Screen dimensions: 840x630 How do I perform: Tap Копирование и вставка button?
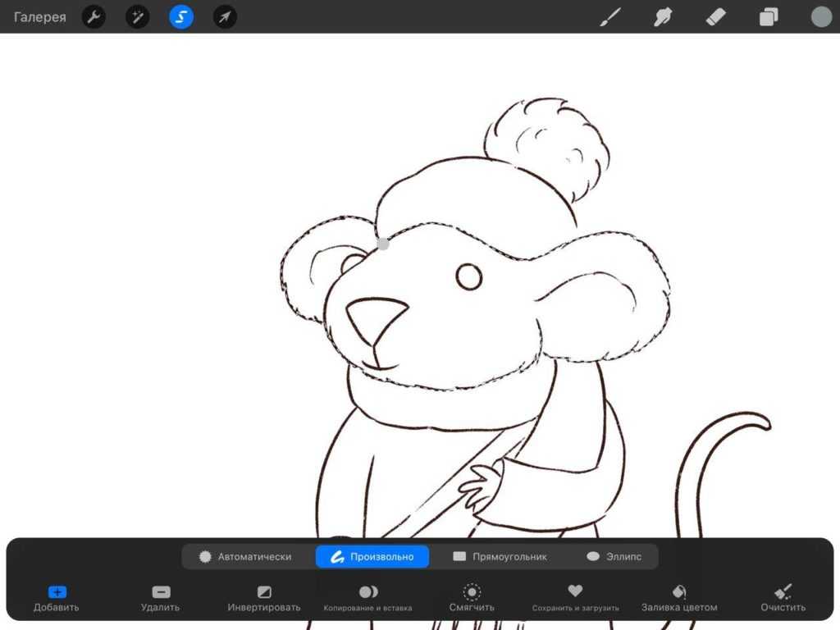368,598
